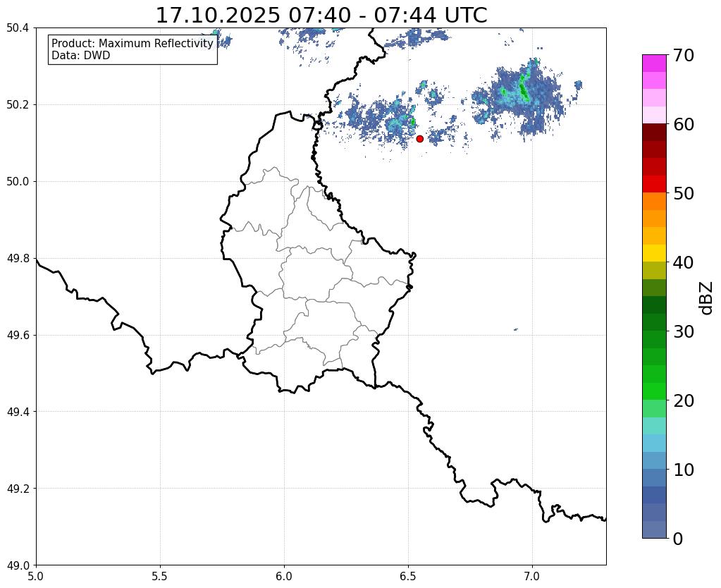Click the colorbar tick label '10'
Image resolution: width=721 pixels, height=588 pixels.
tap(684, 470)
